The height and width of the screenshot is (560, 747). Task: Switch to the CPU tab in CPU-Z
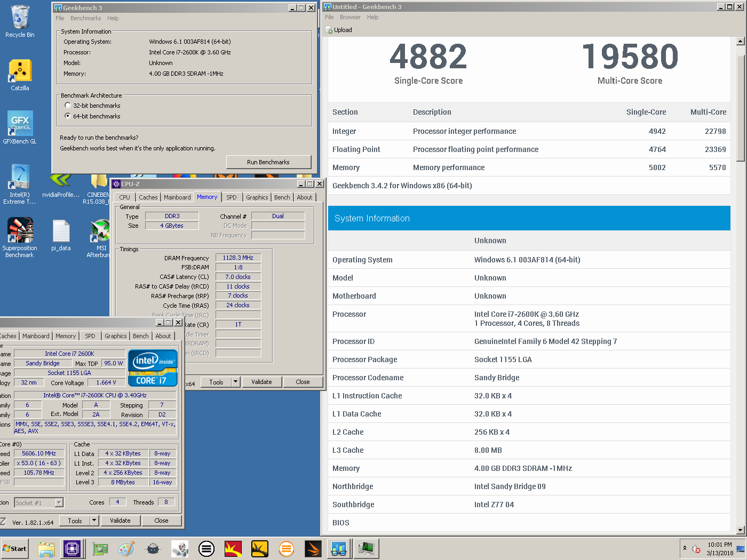click(125, 197)
